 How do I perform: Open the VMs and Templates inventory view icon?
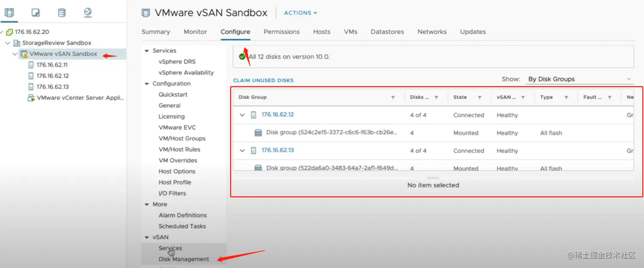click(36, 13)
